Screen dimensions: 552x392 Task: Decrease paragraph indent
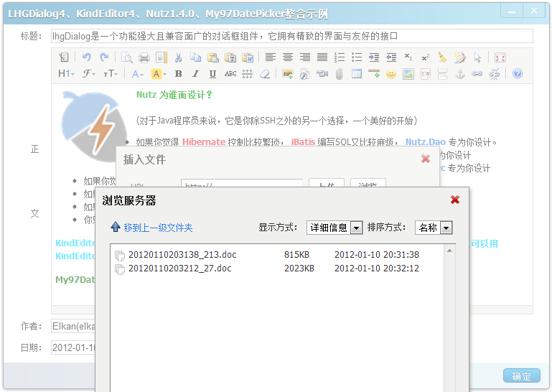click(391, 57)
